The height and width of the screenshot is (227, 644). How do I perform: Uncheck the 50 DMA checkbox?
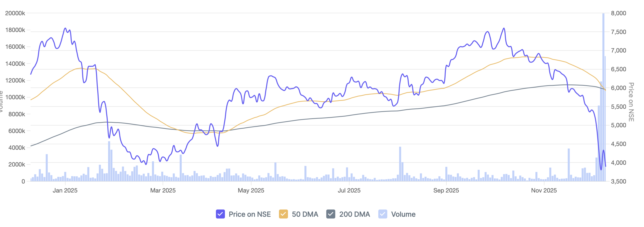pyautogui.click(x=283, y=214)
